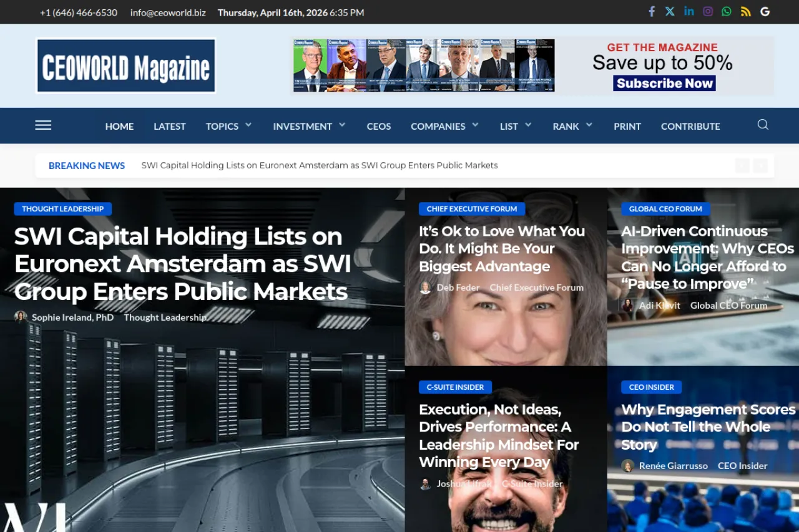
Task: Click the C-Suite Insider category badge
Action: click(455, 387)
